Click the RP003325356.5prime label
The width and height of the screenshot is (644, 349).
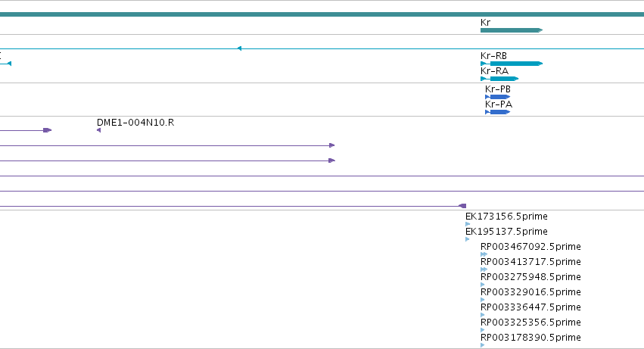[x=530, y=323]
